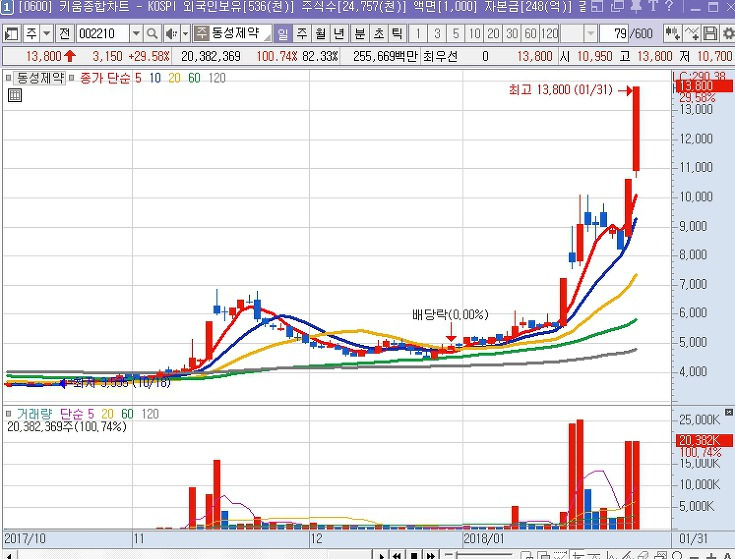This screenshot has height=559, width=735.
Task: Click the 20 interval button
Action: [x=493, y=34]
